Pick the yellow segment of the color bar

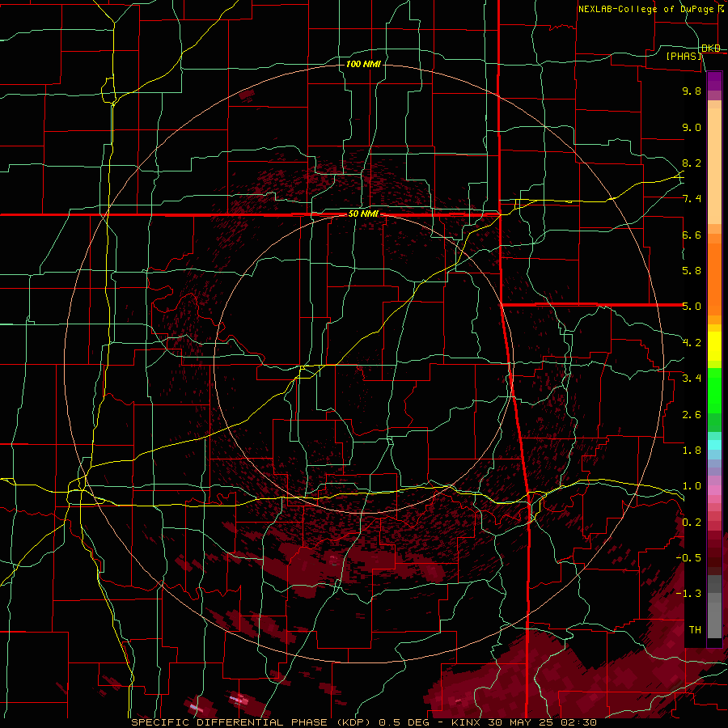714,346
